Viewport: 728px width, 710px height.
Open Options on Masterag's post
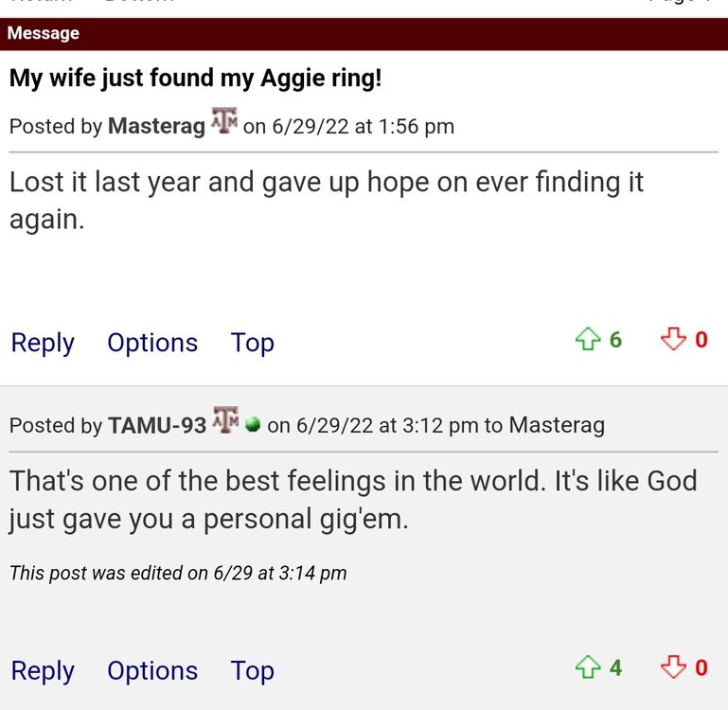(152, 343)
